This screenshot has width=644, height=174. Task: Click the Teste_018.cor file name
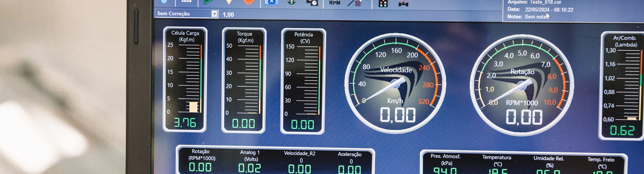tap(545, 2)
